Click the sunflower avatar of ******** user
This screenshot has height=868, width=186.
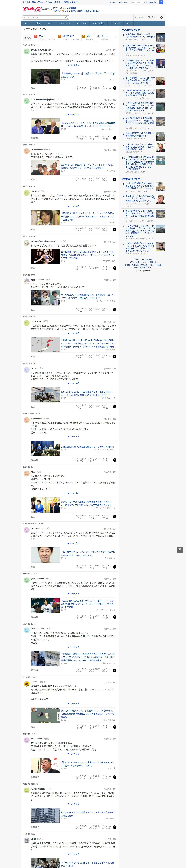[x=26, y=683]
